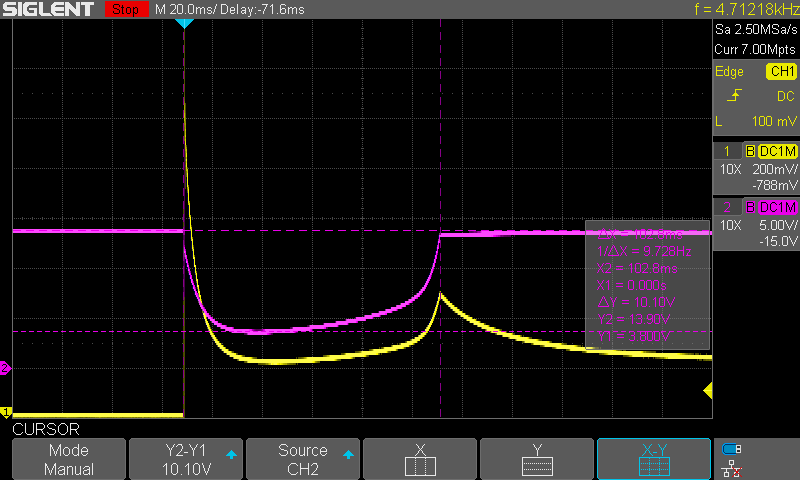This screenshot has height=480, width=800.
Task: Select the X cursor softkey
Action: (420, 460)
